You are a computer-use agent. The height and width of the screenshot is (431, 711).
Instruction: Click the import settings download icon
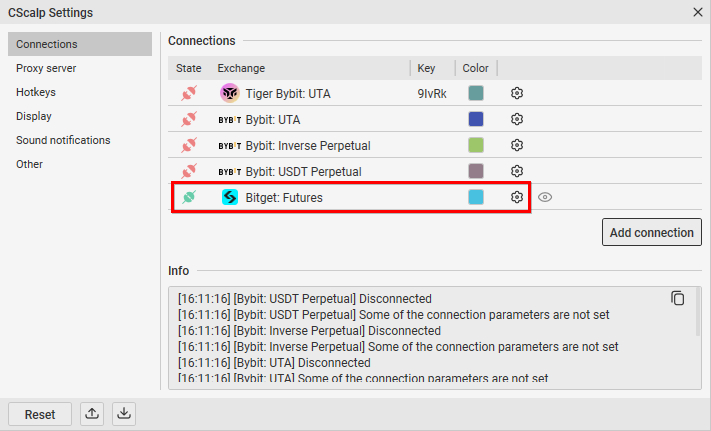(x=123, y=413)
